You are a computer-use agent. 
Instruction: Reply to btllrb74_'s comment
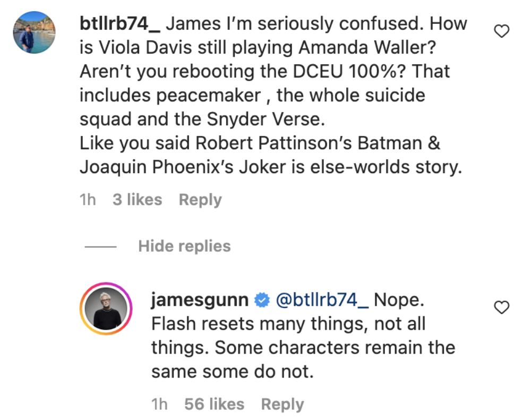200,200
